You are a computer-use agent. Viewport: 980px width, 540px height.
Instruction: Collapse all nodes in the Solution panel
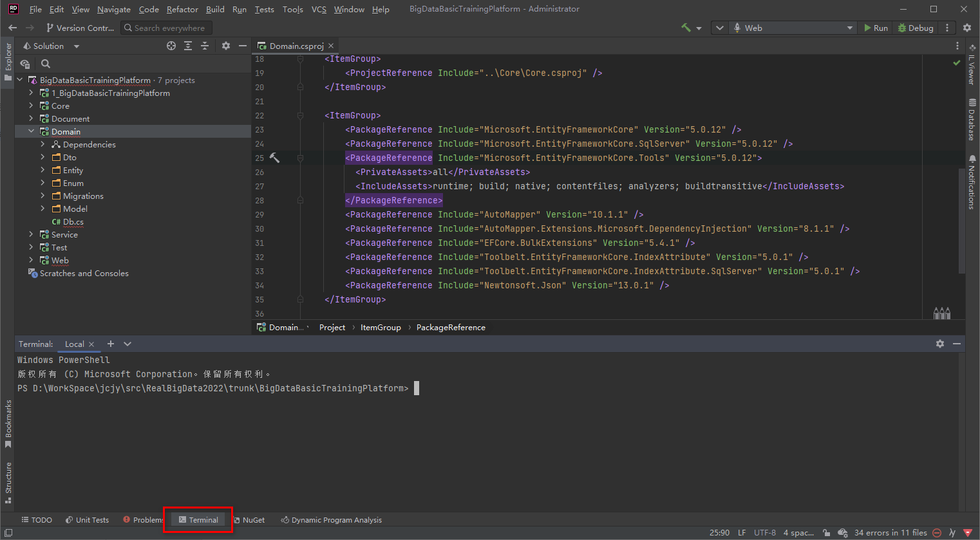point(204,46)
